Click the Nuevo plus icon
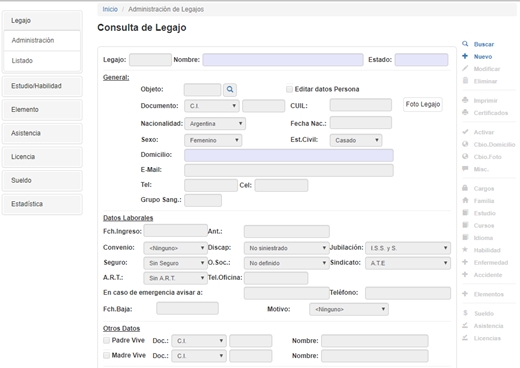Viewport: 520px width, 368px height. click(465, 56)
